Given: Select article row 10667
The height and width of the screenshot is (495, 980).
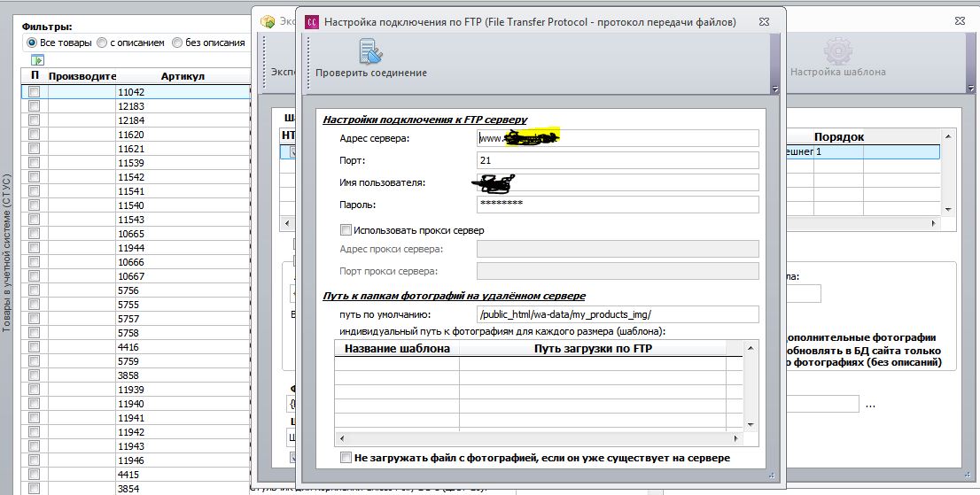Looking at the screenshot, I should 136,276.
